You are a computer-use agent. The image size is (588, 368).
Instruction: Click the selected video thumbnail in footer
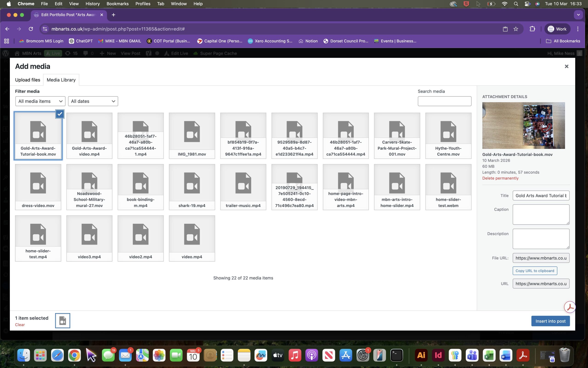click(63, 321)
